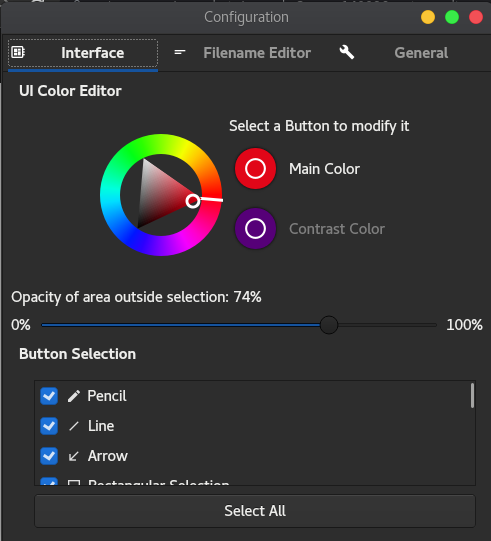Click the opacity slider handle
This screenshot has width=491, height=541.
329,325
